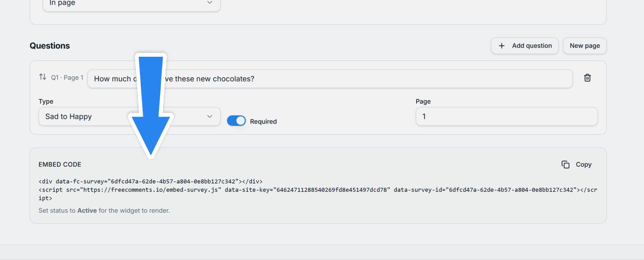Click the Required label text
Viewport: 644px width, 260px height.
click(x=263, y=122)
